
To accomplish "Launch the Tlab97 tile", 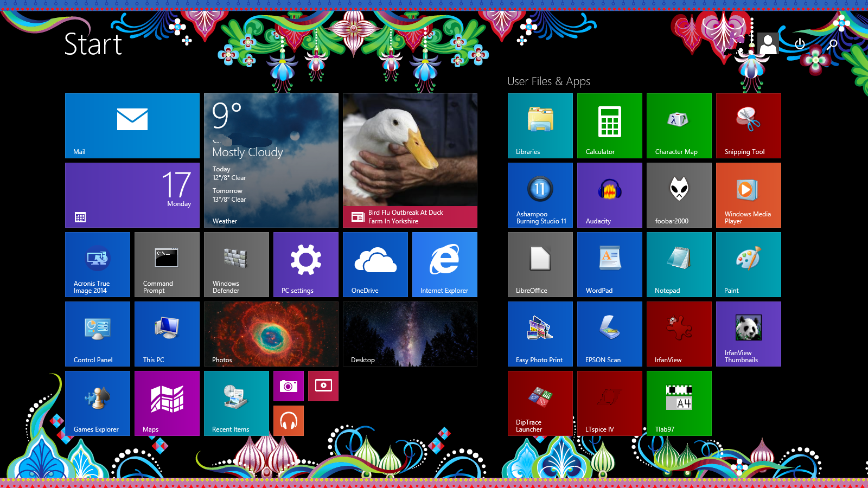I will click(x=679, y=403).
